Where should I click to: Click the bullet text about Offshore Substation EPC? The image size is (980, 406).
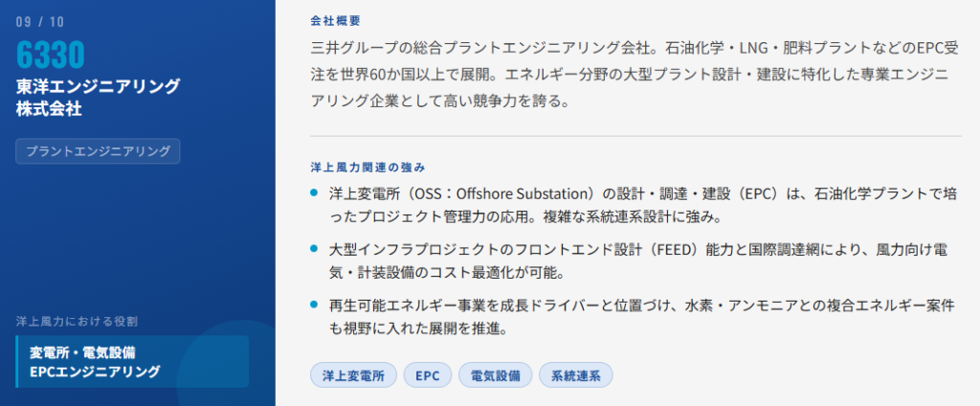click(x=641, y=205)
